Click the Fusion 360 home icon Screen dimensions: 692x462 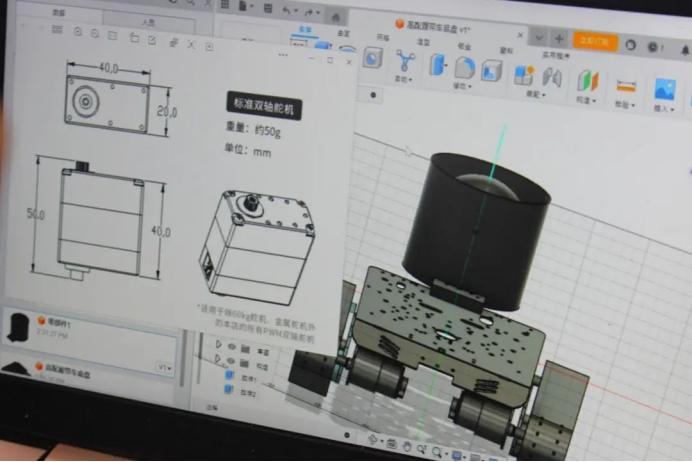[335, 17]
